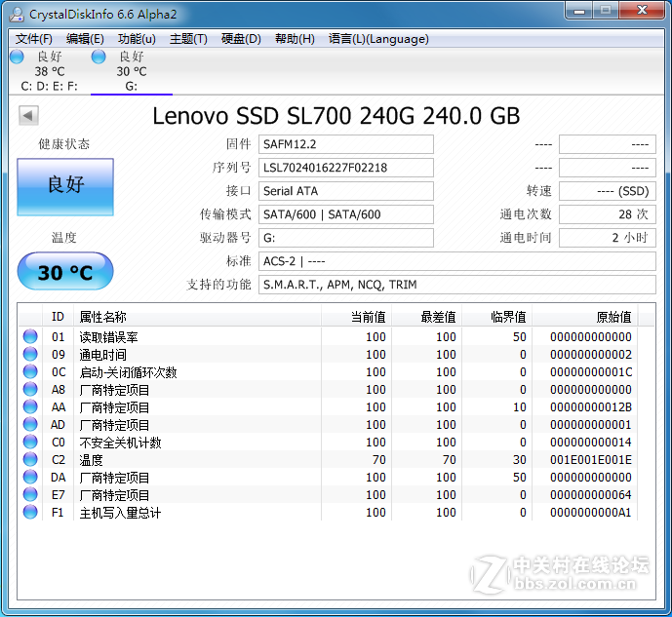
Task: Click the ID column header
Action: [58, 317]
